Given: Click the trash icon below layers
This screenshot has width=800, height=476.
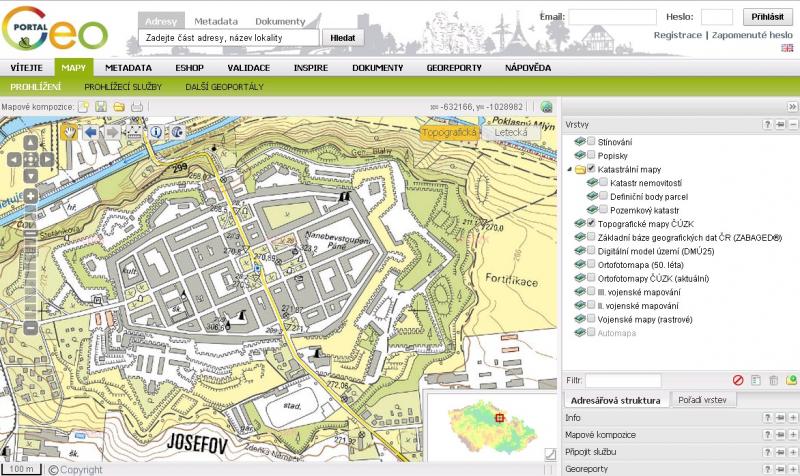Looking at the screenshot, I should [x=773, y=380].
